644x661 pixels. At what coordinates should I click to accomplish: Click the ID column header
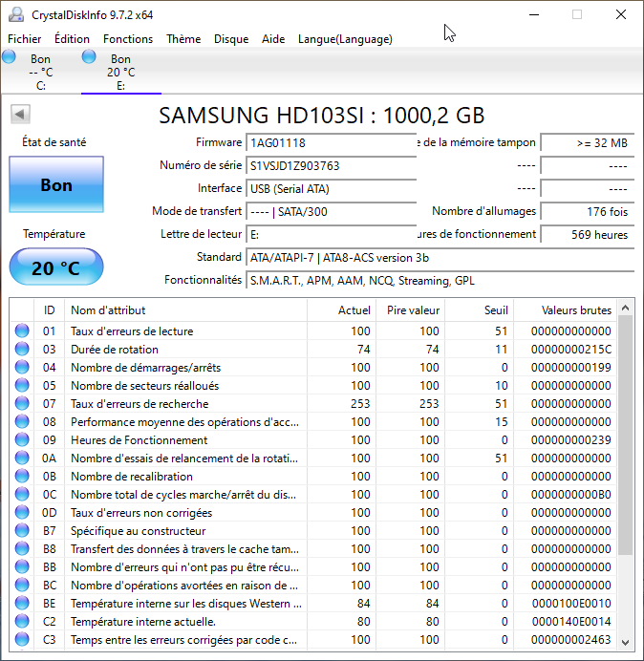pyautogui.click(x=50, y=310)
